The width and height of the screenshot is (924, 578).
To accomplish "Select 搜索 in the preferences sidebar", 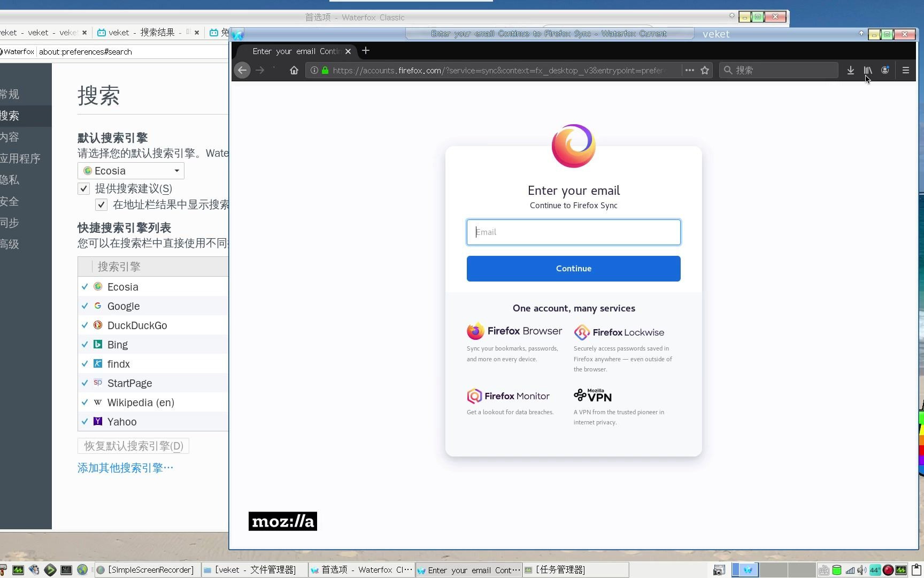I will click(x=26, y=116).
